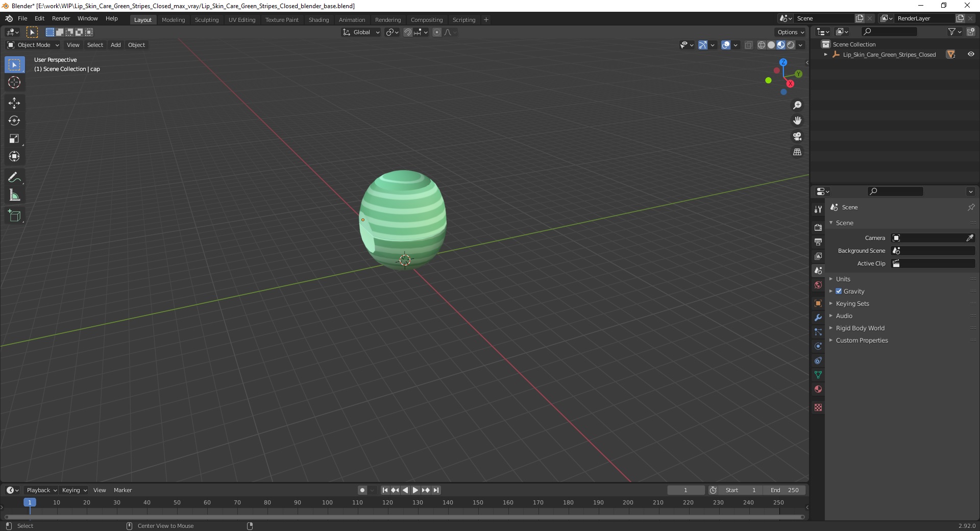The height and width of the screenshot is (531, 980).
Task: Toggle show overlays button
Action: 726,45
